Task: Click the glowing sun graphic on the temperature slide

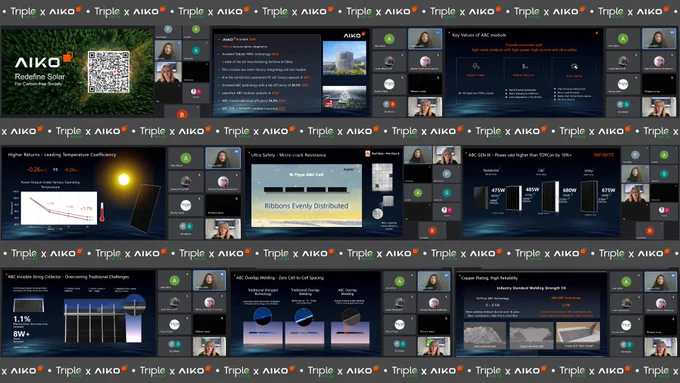Action: pos(124,179)
